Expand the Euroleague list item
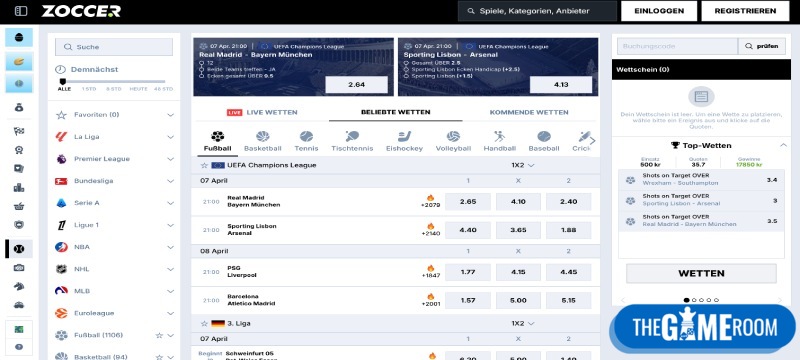 tap(170, 313)
